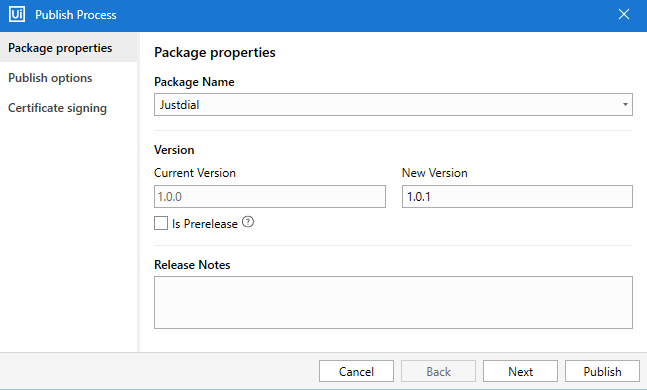Click the New Version label
This screenshot has width=647, height=390.
pyautogui.click(x=434, y=173)
